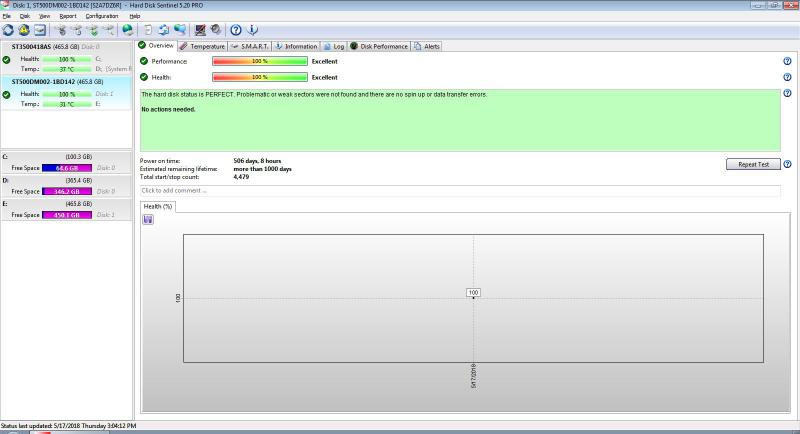Click the globe icon in toolbar
This screenshot has width=800, height=434.
127,30
